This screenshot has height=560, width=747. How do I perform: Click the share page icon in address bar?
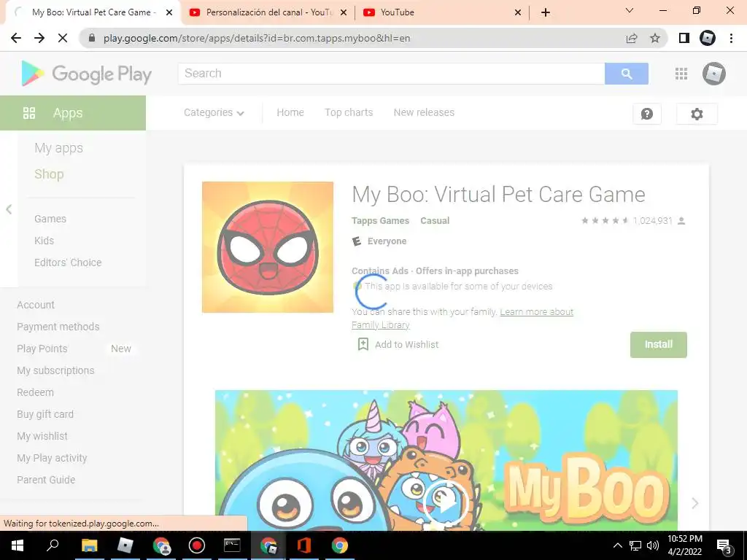[632, 38]
